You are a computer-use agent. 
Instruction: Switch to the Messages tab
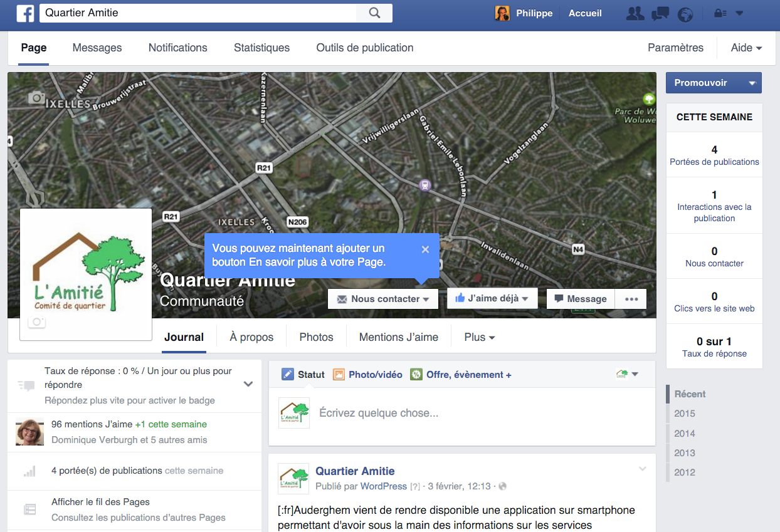[97, 48]
